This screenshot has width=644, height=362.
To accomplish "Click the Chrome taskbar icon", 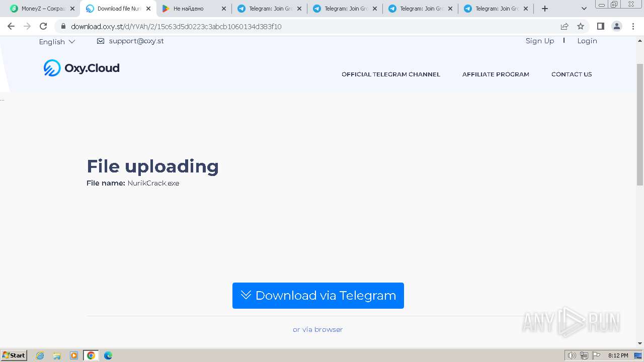I will [91, 355].
